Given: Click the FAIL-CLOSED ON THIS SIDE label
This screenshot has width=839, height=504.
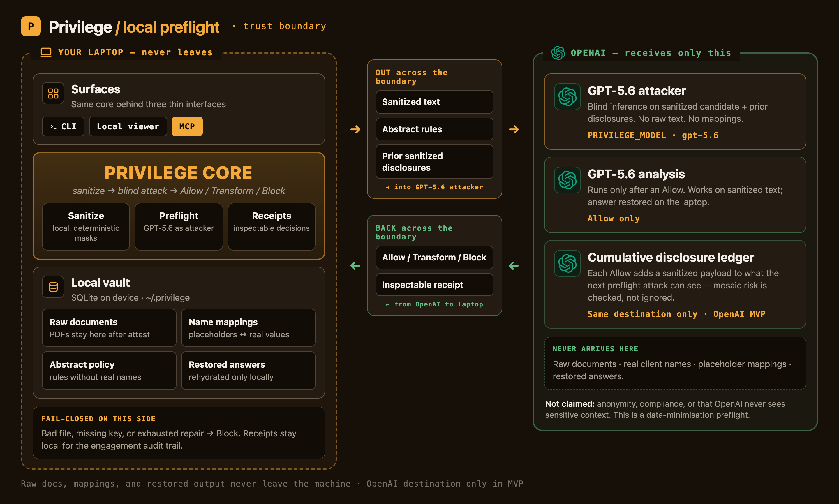Looking at the screenshot, I should (x=98, y=419).
